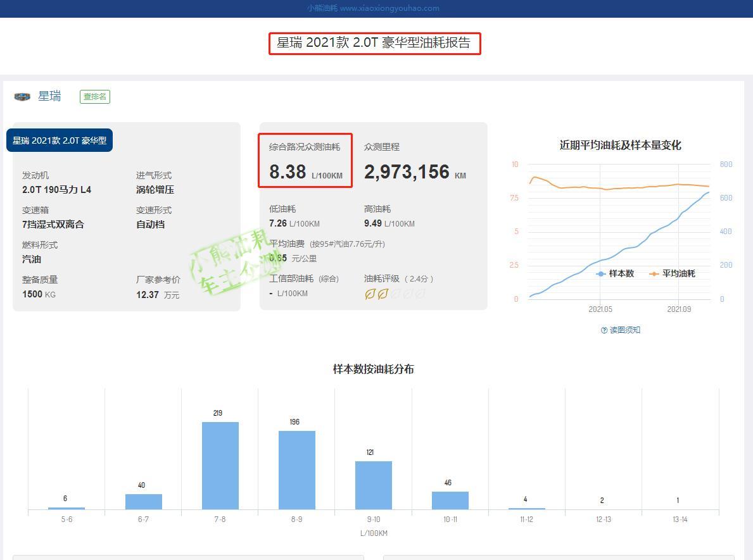This screenshot has height=560, width=753.
Task: Click the 近期平均油耗及样本量变化 chart title
Action: pos(620,146)
